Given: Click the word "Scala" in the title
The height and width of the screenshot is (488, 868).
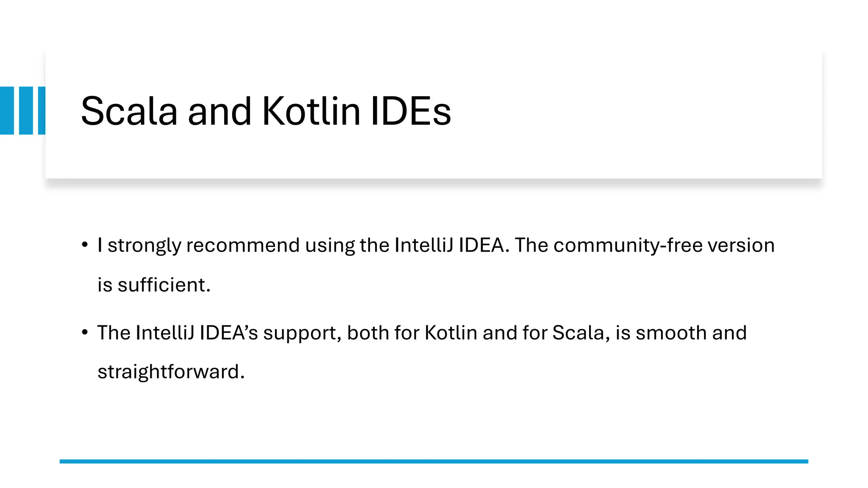Looking at the screenshot, I should pos(129,111).
